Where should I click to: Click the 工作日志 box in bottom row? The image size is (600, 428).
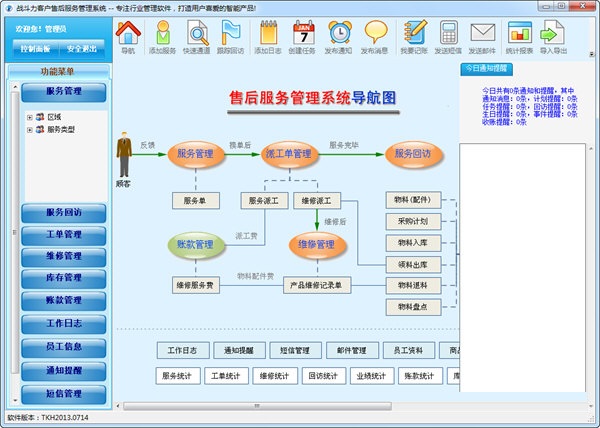pos(183,350)
